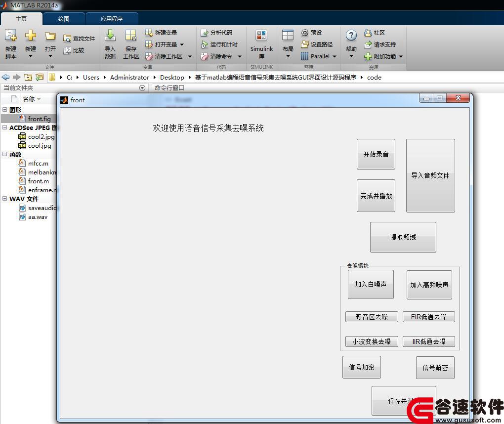Click the Find Files (查找文件) icon
Screen dimensions: 504x424
(67, 39)
